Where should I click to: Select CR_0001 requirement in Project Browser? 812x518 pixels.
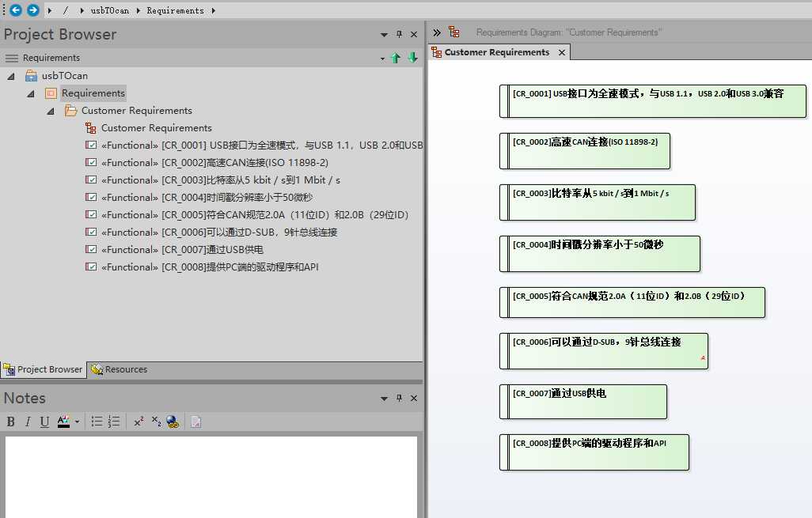[x=262, y=146]
